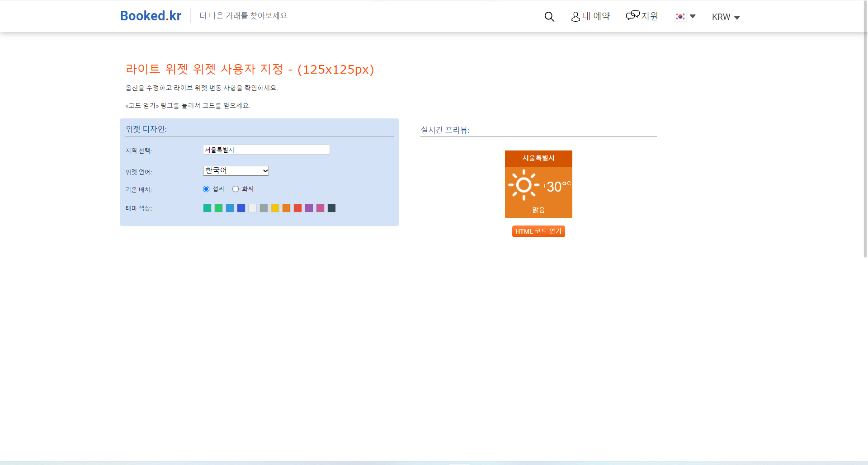Go to the Booked.kr home logo
Image resolution: width=868 pixels, height=465 pixels.
151,16
